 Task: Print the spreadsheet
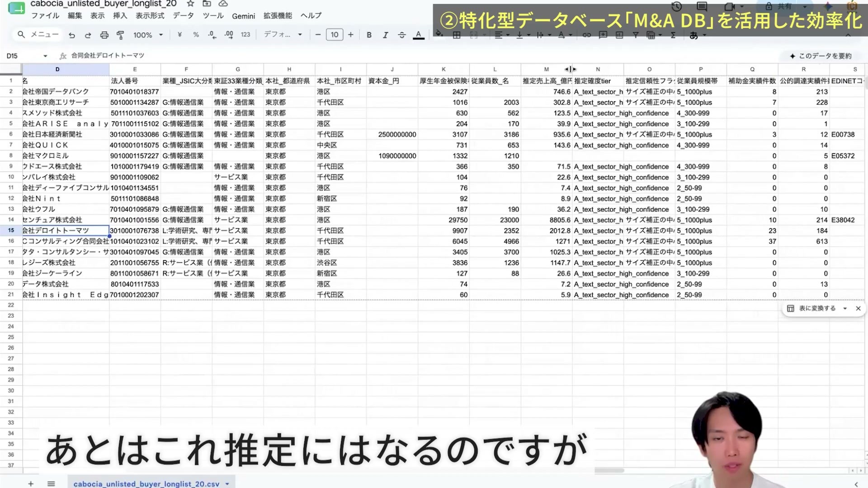coord(104,35)
